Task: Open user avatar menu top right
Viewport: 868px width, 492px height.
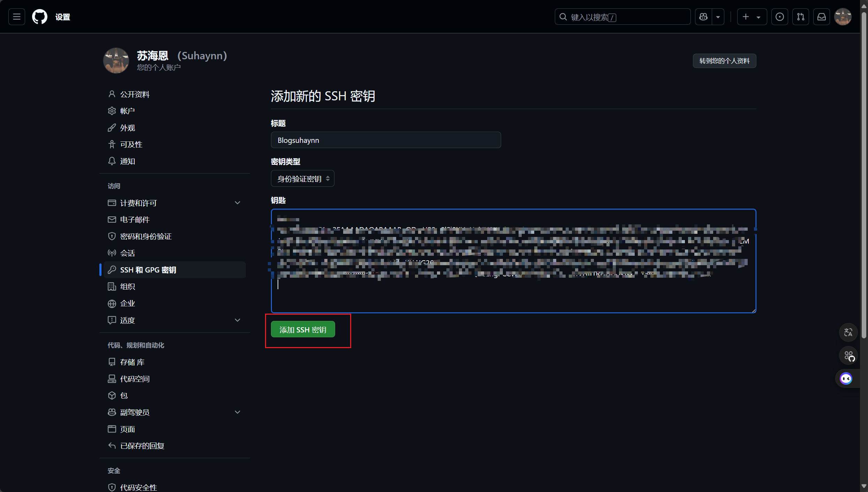Action: point(843,17)
